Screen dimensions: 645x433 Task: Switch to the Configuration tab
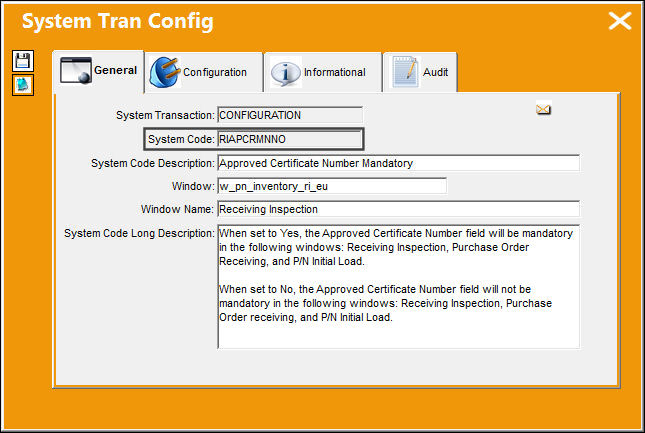204,72
